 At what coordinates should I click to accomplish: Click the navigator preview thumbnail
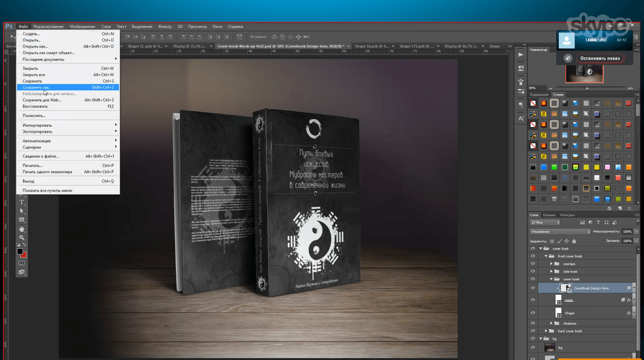click(x=584, y=74)
